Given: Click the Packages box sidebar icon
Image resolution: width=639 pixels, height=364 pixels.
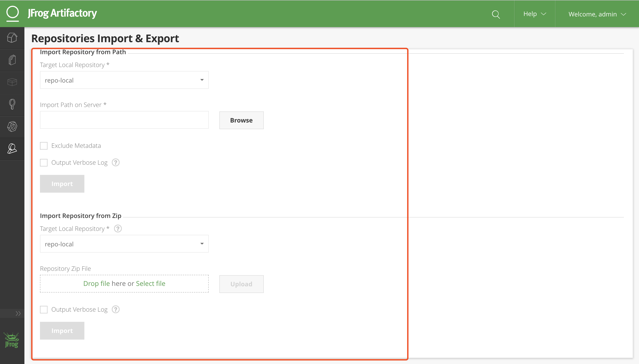Looking at the screenshot, I should pyautogui.click(x=12, y=82).
